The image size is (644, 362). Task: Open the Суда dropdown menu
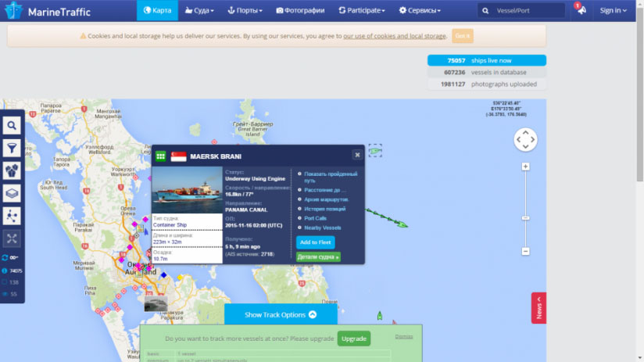tap(199, 10)
